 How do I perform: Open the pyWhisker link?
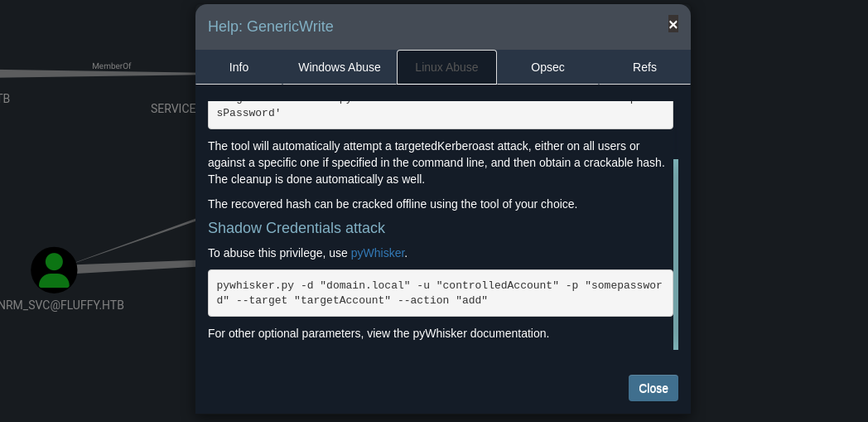[378, 253]
